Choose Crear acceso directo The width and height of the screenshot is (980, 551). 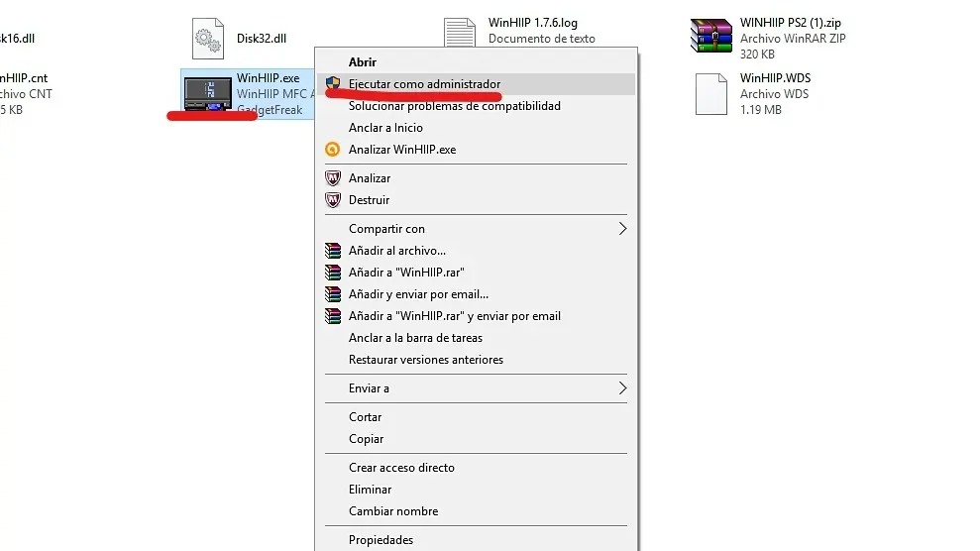[477, 468]
